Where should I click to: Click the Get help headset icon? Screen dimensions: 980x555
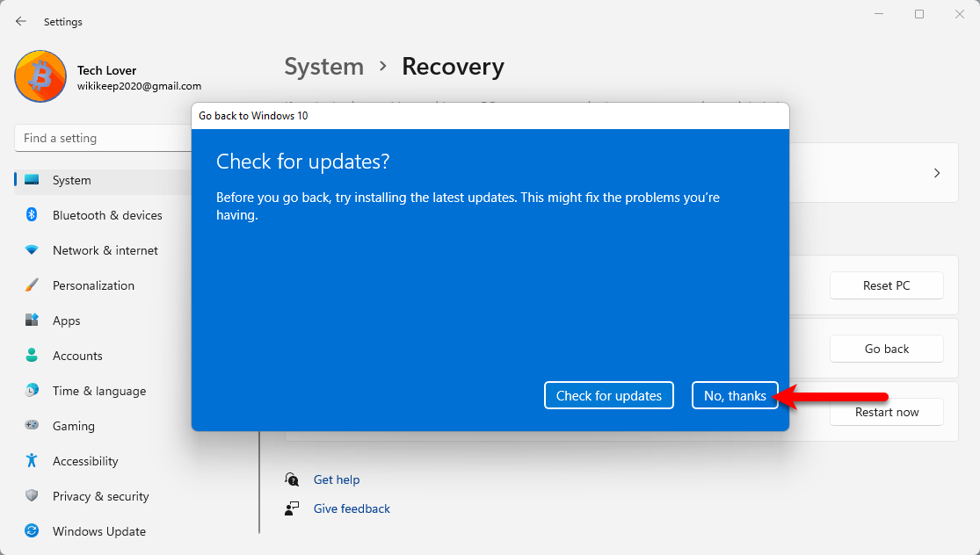pyautogui.click(x=292, y=479)
